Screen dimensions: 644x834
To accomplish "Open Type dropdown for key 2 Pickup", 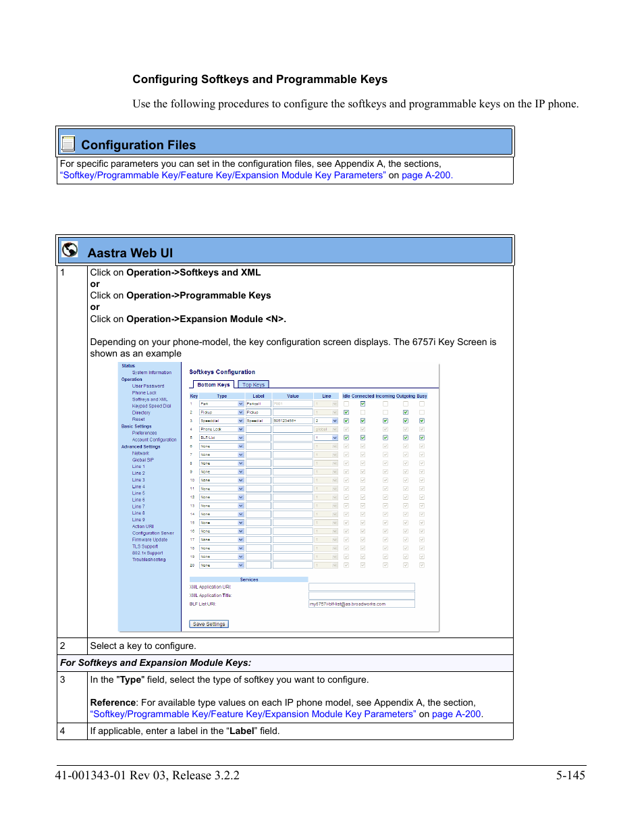I will coord(221,412).
